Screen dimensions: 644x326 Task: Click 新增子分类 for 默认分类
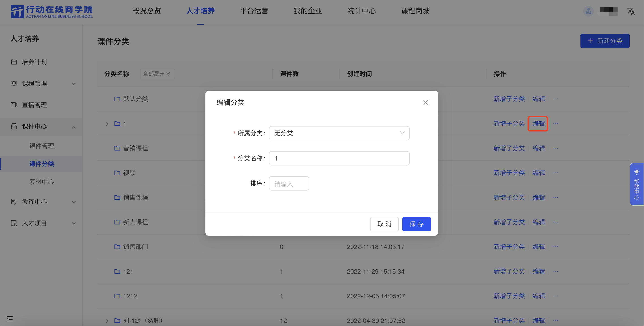point(509,99)
